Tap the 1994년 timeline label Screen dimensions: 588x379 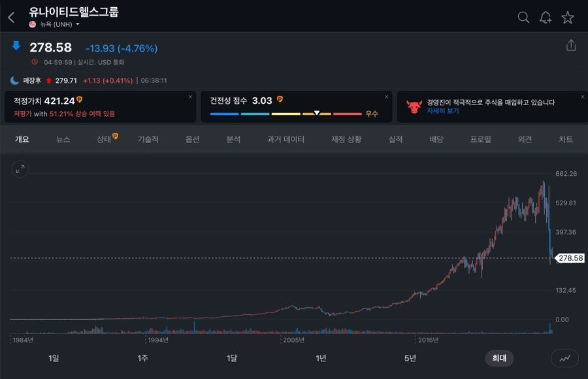coord(158,340)
